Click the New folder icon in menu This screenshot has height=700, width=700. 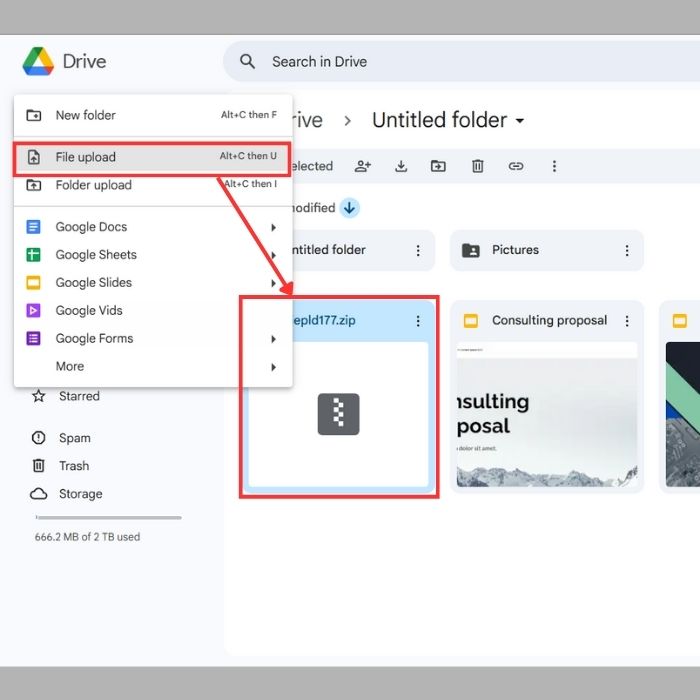pyautogui.click(x=34, y=115)
